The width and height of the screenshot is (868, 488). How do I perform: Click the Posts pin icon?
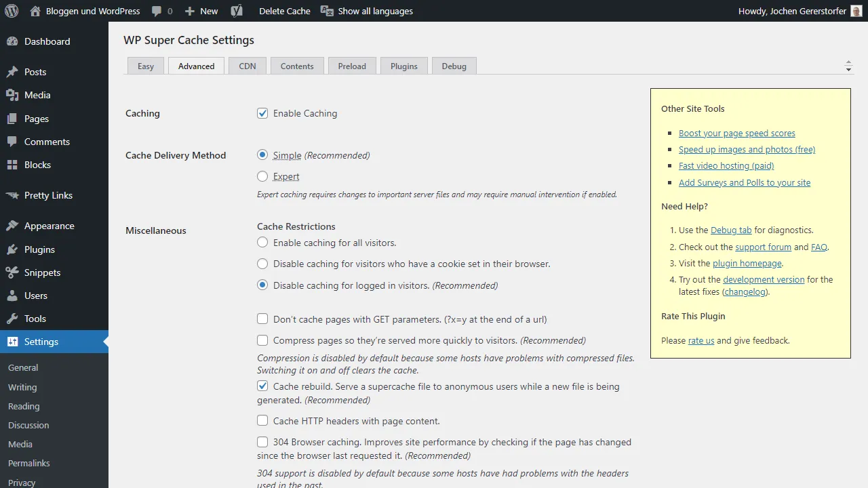(12, 72)
